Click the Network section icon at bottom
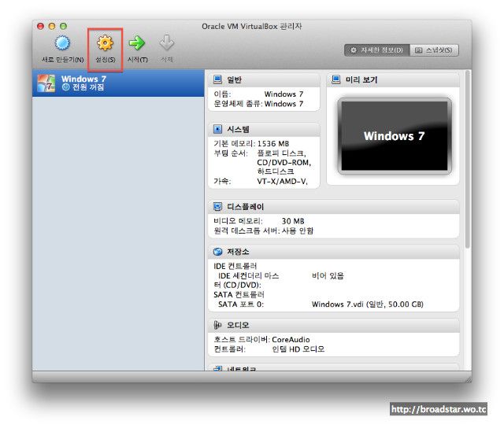 click(x=217, y=369)
